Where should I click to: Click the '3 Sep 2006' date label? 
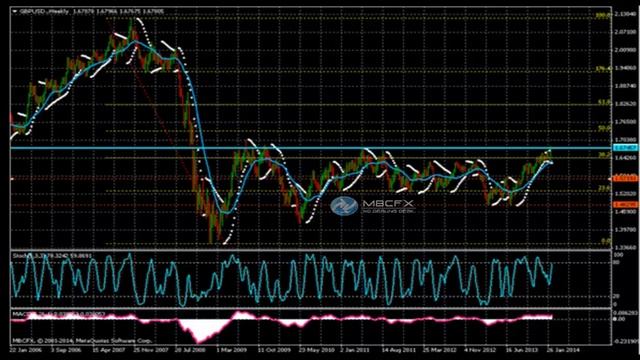coord(66,350)
